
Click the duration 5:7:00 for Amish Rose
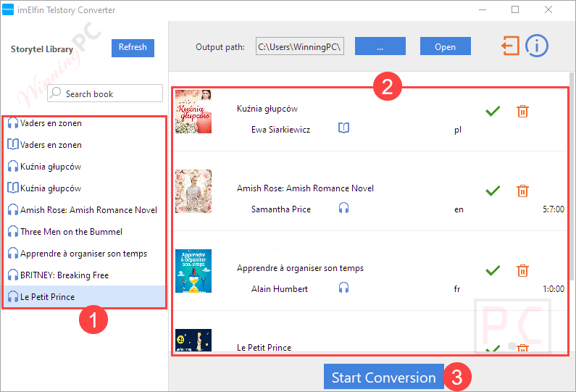point(554,209)
